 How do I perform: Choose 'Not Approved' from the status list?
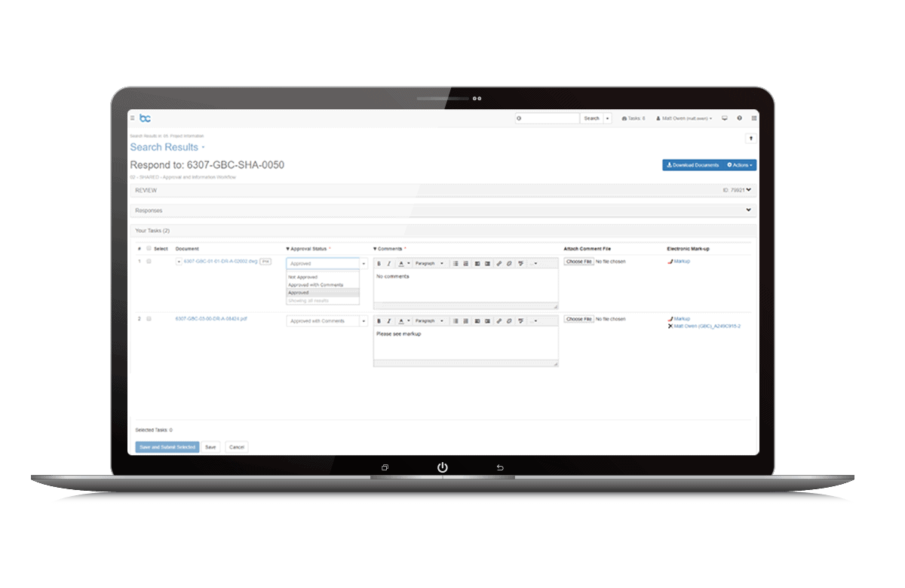(302, 277)
